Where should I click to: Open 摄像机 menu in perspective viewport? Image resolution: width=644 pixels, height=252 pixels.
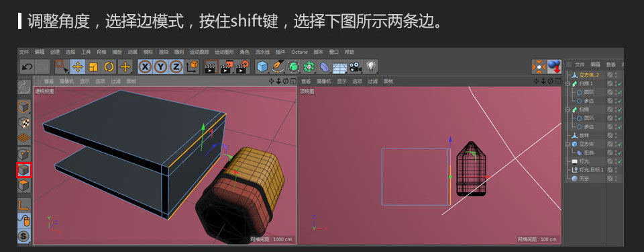66,81
